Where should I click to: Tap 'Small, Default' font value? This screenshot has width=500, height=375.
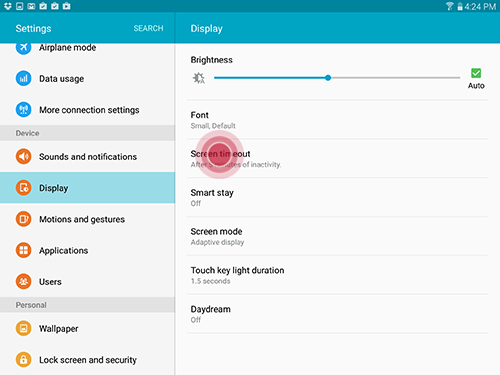tap(213, 126)
